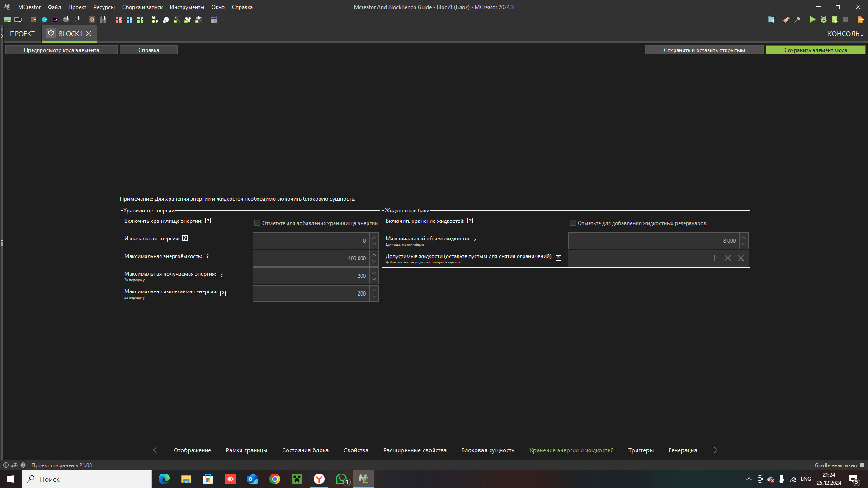Click the orange export mod file icon
Viewport: 868px width, 488px height.
coord(860,19)
